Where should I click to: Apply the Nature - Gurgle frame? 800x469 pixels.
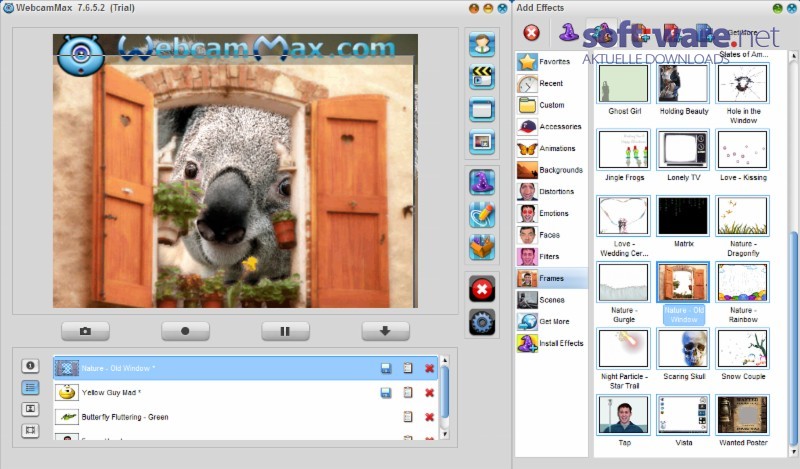623,282
